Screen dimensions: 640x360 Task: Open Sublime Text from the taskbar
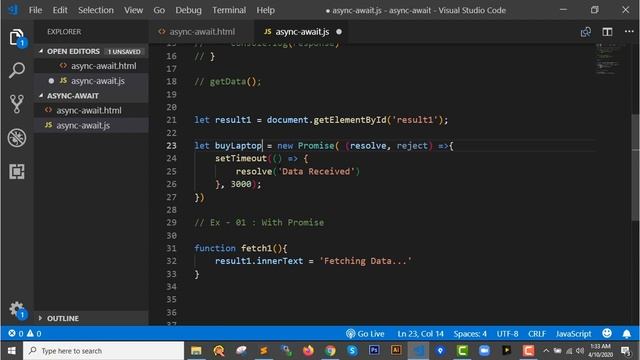click(264, 351)
